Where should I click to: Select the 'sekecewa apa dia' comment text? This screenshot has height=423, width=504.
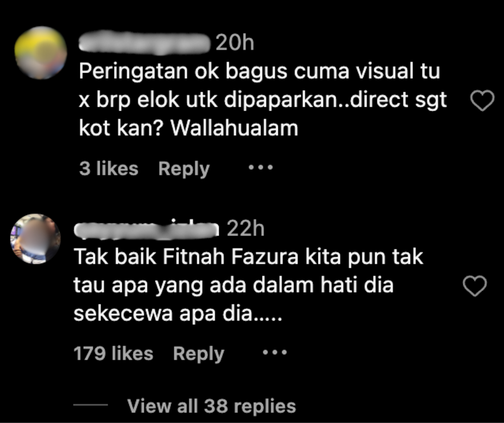click(x=177, y=313)
